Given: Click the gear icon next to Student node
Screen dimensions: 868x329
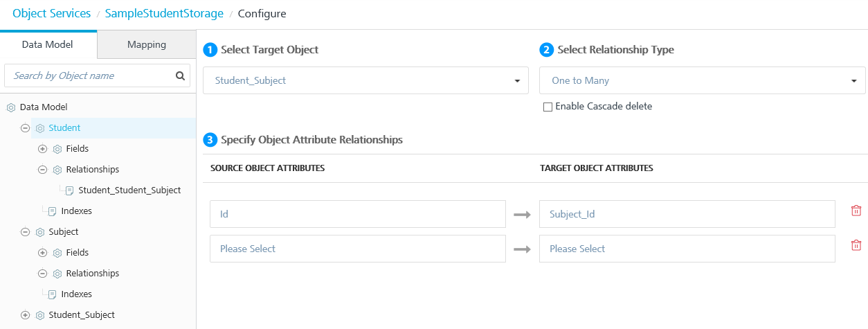Looking at the screenshot, I should tap(40, 128).
